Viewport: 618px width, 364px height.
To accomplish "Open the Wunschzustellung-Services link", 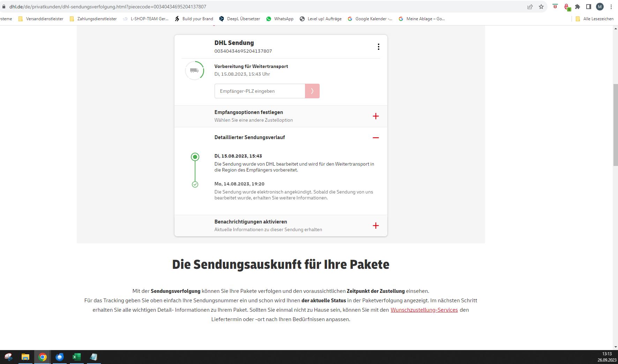I will click(424, 310).
